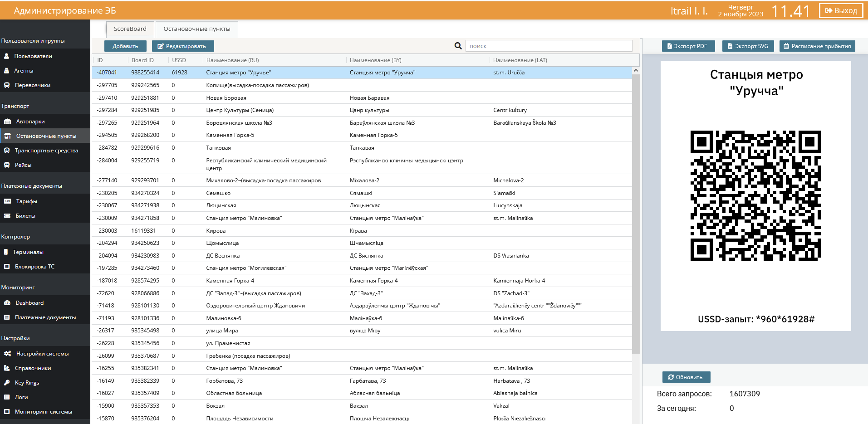The width and height of the screenshot is (868, 424).
Task: Click the monitoring Платежные документы icon
Action: point(7,317)
